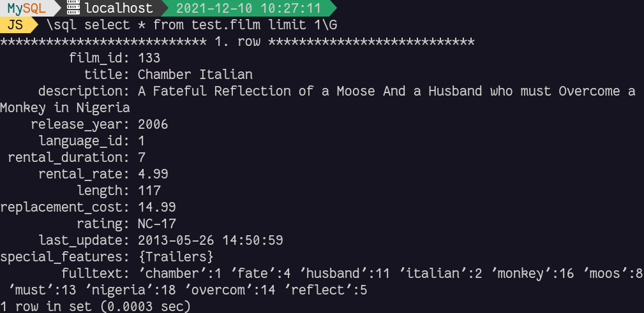Click the '1 row in set' result line
The image size is (644, 313).
96,307
